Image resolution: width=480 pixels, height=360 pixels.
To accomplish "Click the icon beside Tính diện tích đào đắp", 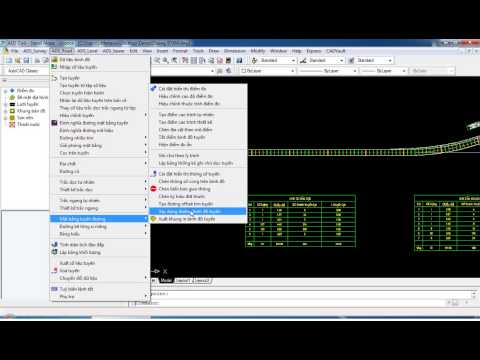I will (x=54, y=245).
